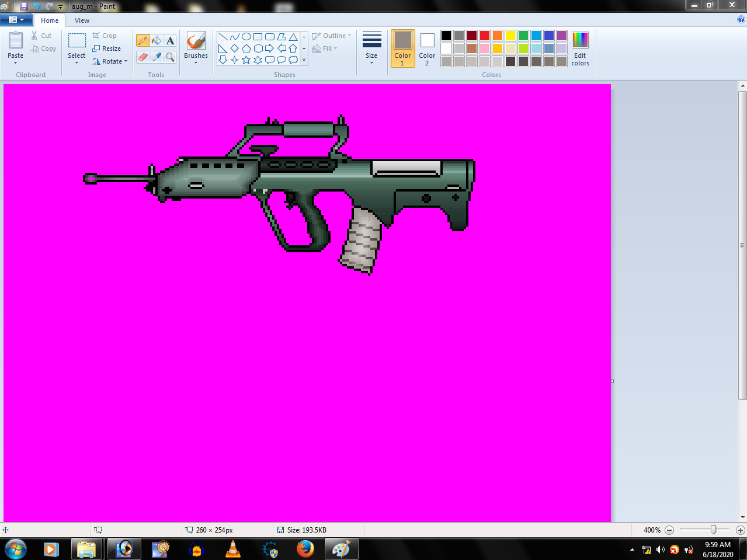Select the Fill with color bucket tool
The height and width of the screenshot is (560, 747).
click(156, 40)
